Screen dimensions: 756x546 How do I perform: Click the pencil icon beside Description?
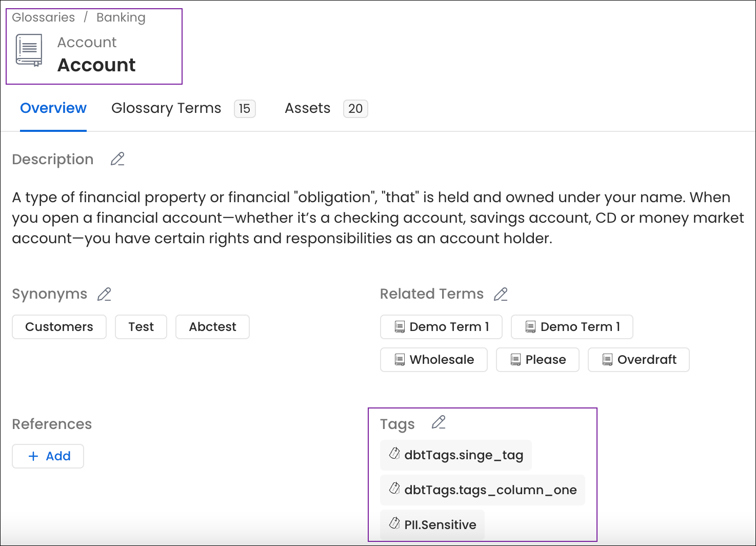click(117, 159)
